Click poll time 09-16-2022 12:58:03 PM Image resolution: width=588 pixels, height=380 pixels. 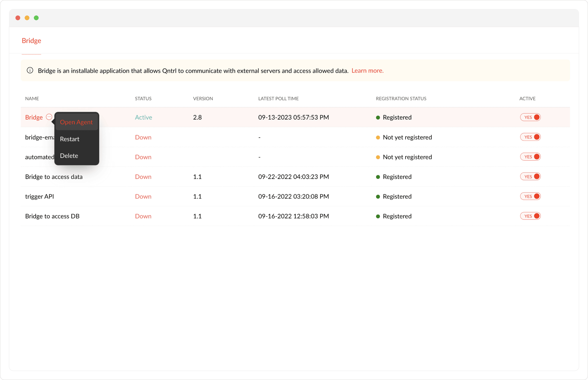pos(294,216)
